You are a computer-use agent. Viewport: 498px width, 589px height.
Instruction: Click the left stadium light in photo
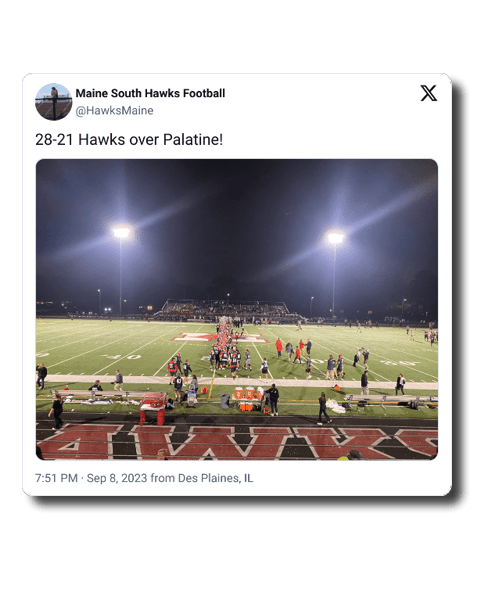pos(121,233)
